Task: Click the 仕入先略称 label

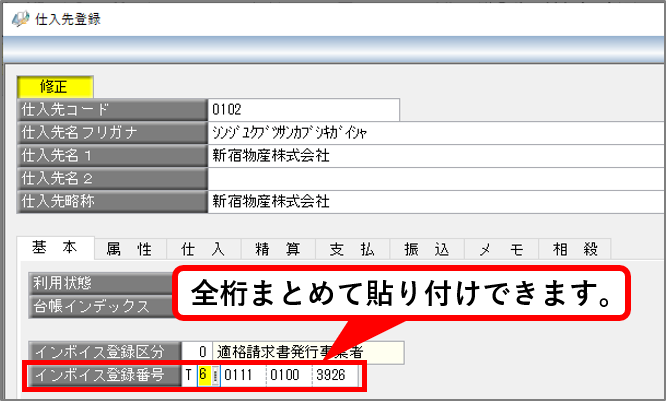Action: click(x=112, y=202)
